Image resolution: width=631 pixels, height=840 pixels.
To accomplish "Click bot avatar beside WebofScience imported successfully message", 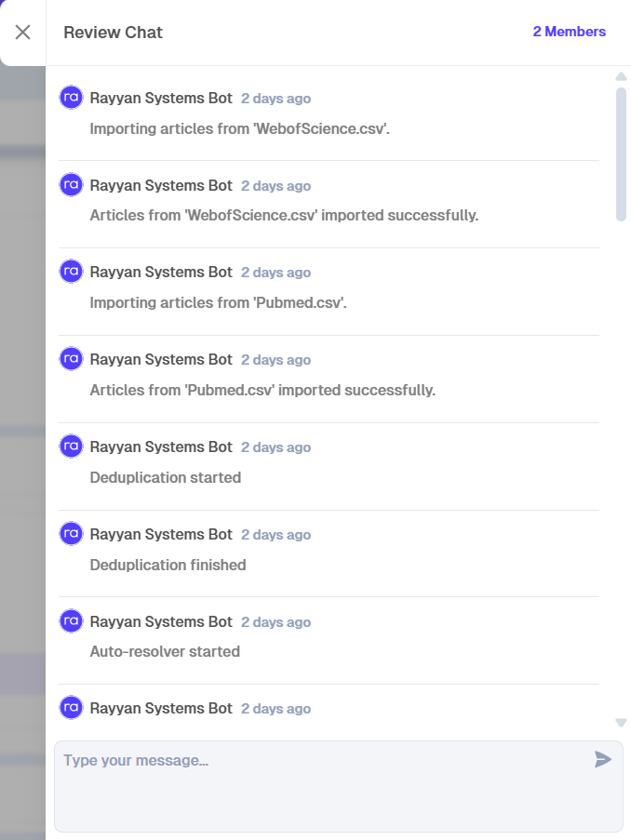I will click(71, 185).
